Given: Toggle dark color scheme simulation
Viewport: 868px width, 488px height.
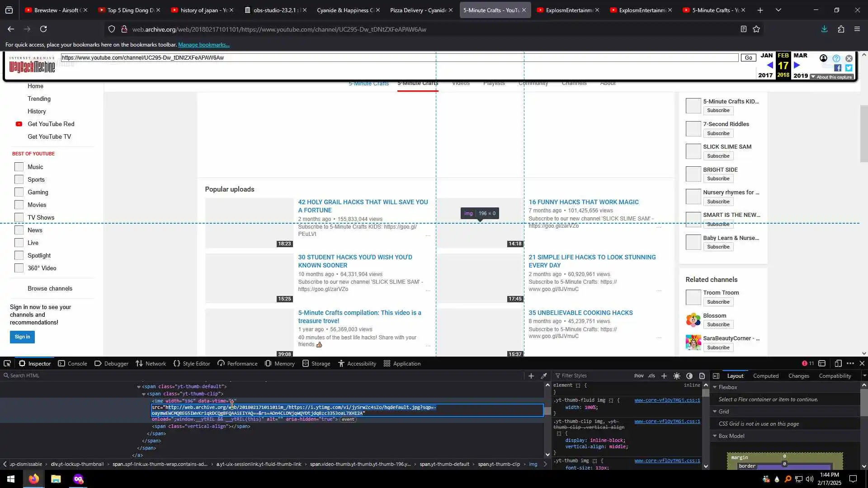Looking at the screenshot, I should click(x=689, y=375).
